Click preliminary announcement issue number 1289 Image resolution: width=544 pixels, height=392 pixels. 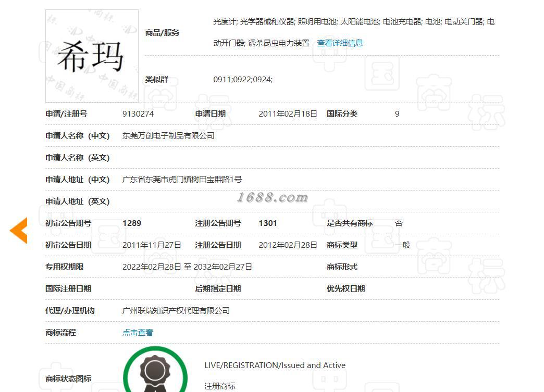(132, 223)
